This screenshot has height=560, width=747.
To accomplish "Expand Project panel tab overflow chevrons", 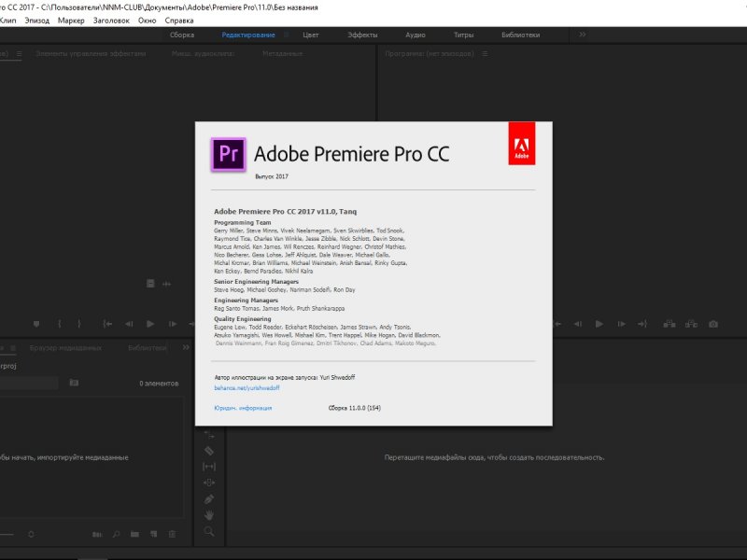I will tap(186, 347).
